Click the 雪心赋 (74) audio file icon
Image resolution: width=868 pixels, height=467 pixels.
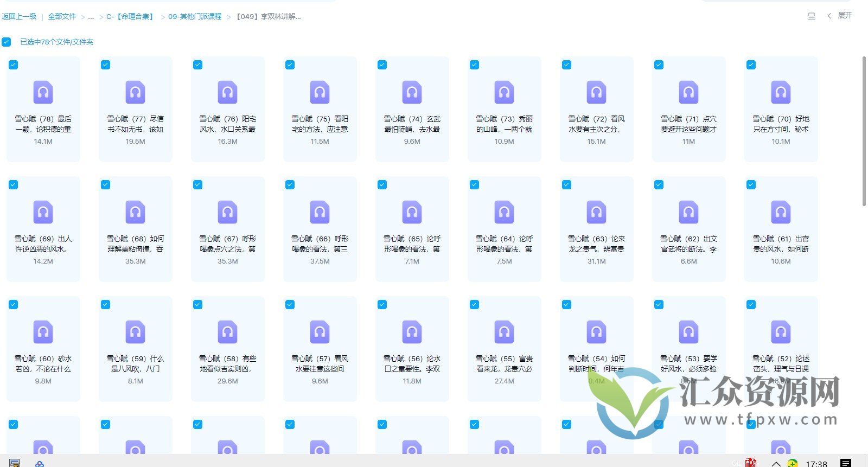412,92
